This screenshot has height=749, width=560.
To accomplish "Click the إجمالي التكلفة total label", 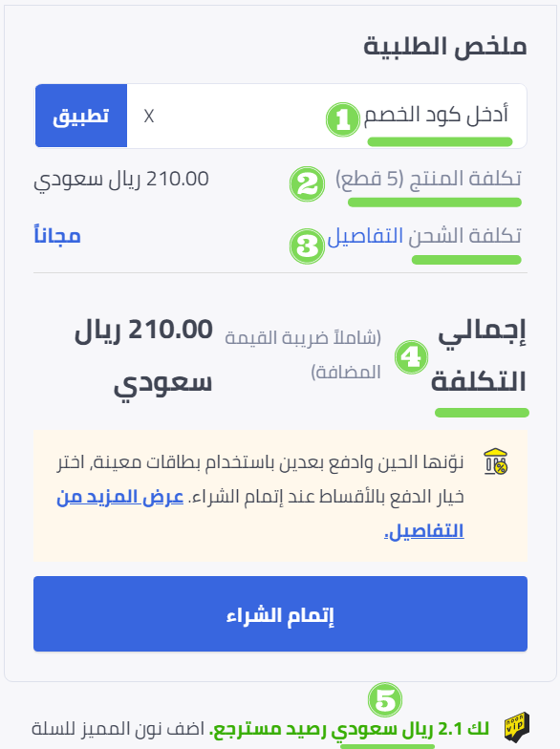I will [x=478, y=355].
